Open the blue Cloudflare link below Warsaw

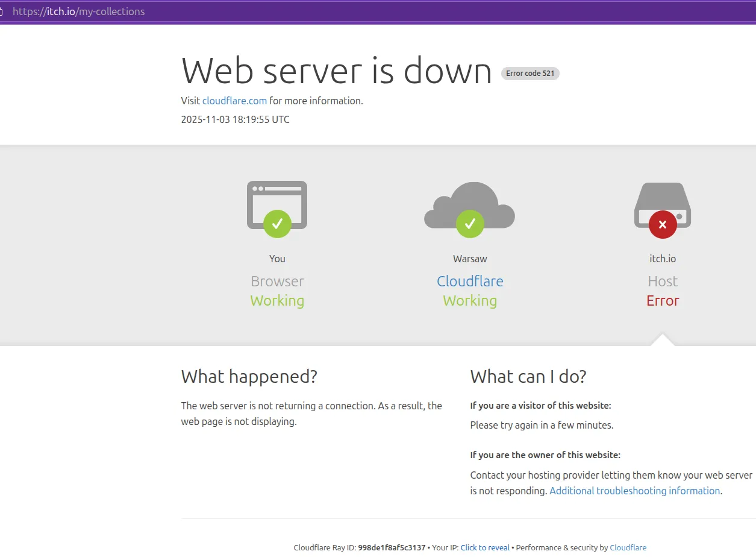click(470, 281)
